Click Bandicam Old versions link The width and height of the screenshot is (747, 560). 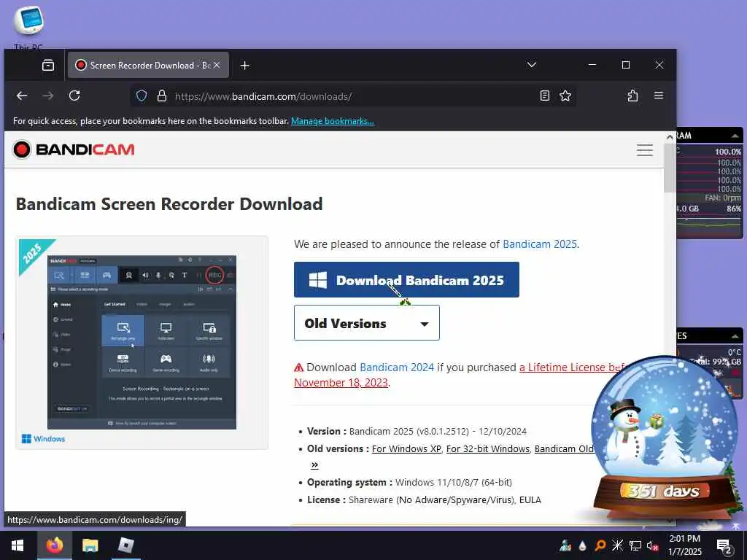pyautogui.click(x=564, y=448)
